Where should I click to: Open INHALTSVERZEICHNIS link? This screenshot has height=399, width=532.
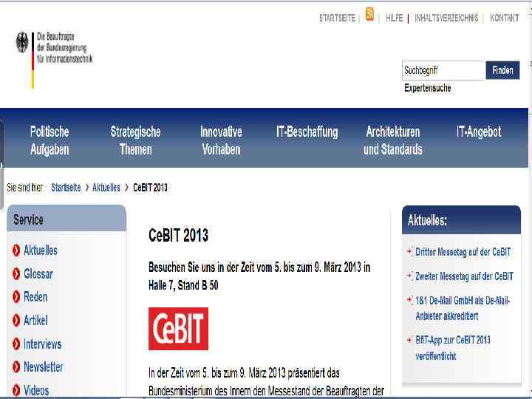tap(446, 18)
